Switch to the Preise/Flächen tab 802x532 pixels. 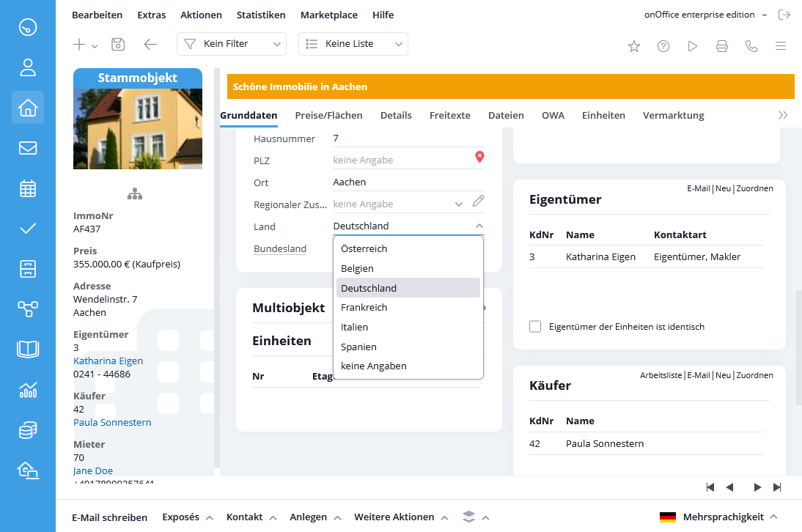click(328, 116)
